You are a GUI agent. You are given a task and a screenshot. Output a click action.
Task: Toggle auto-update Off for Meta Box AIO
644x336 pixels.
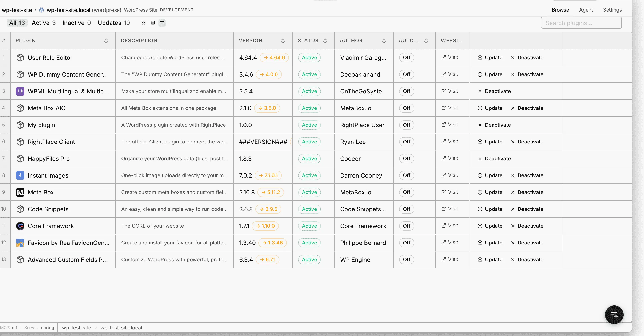click(x=407, y=108)
